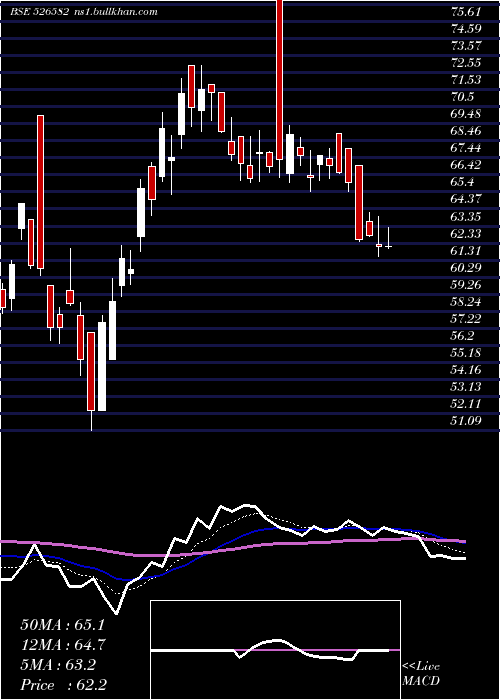Select the 65.4 price axis label
This screenshot has height=700, width=500.
click(462, 182)
